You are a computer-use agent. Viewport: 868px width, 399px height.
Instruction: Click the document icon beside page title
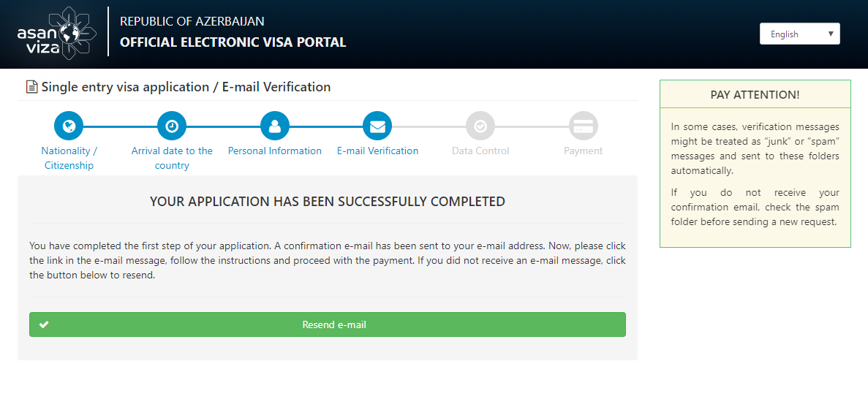32,87
